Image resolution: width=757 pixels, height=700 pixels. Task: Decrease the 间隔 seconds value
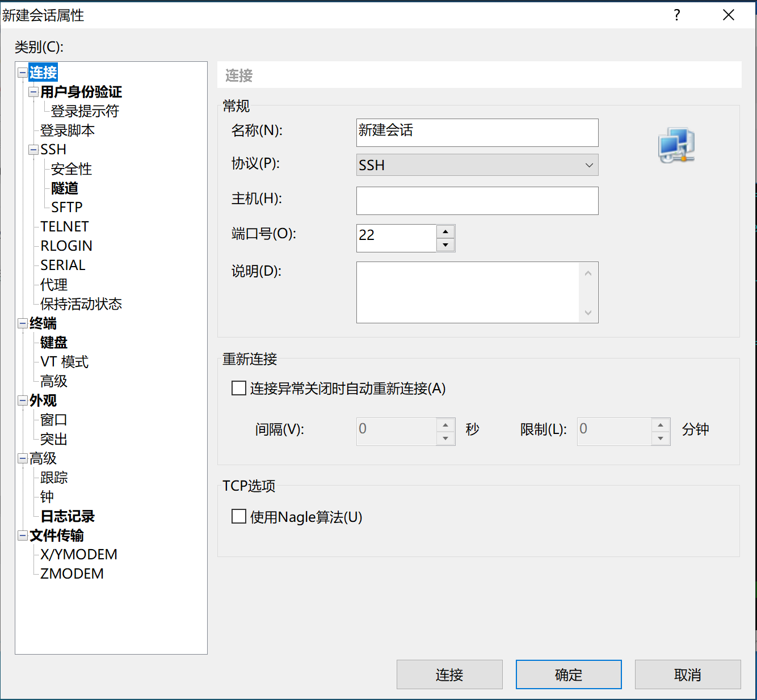click(x=445, y=438)
